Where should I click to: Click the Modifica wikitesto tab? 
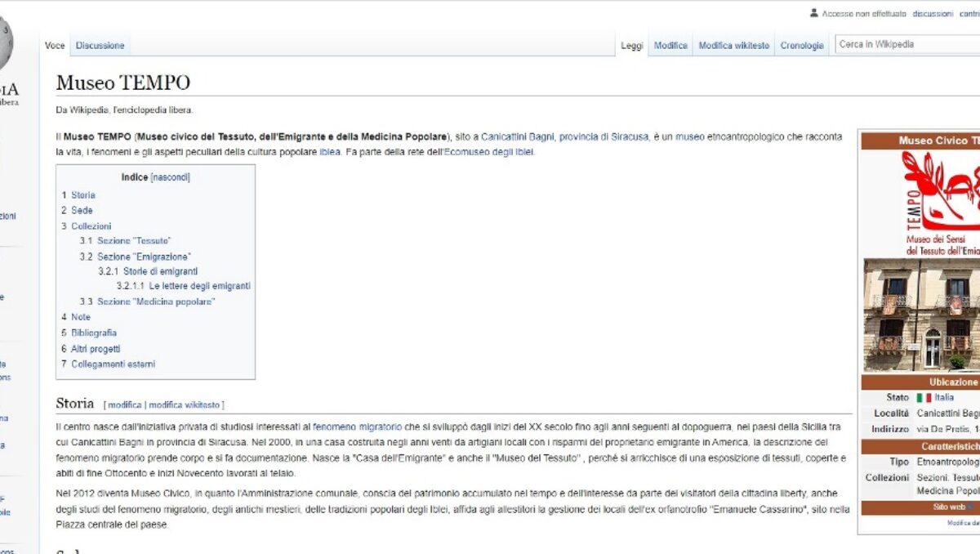(x=733, y=46)
